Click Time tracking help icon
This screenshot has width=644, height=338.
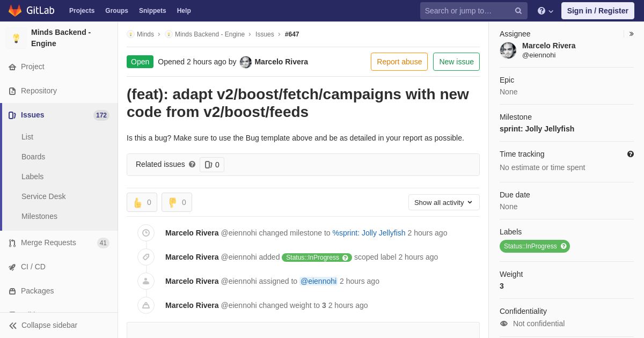coord(631,154)
